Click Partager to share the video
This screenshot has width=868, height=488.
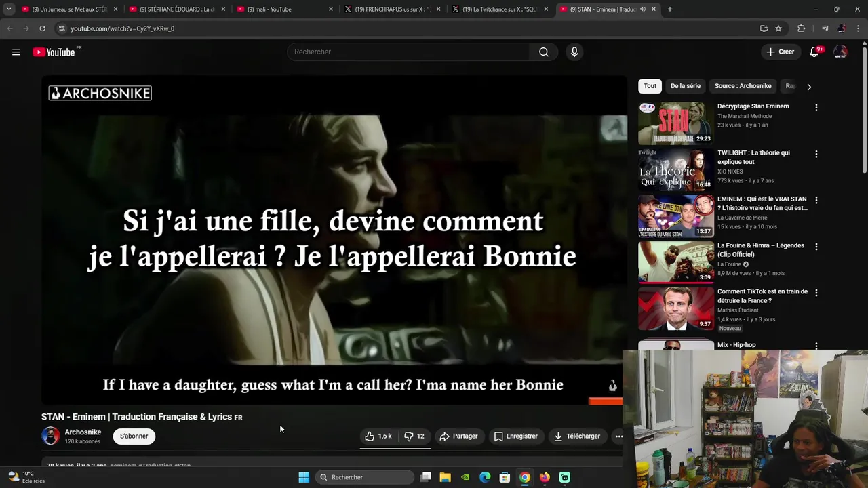(x=458, y=436)
